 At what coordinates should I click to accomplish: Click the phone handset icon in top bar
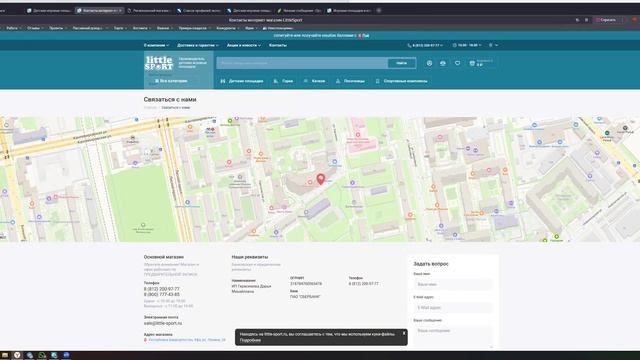(x=409, y=45)
